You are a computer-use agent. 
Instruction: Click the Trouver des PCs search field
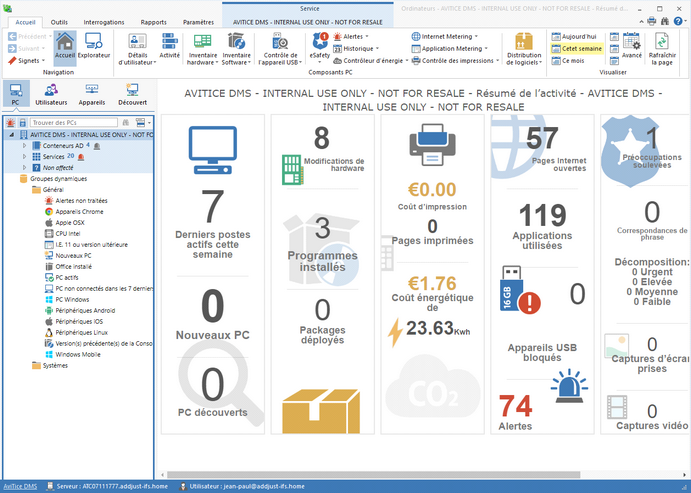coord(74,122)
